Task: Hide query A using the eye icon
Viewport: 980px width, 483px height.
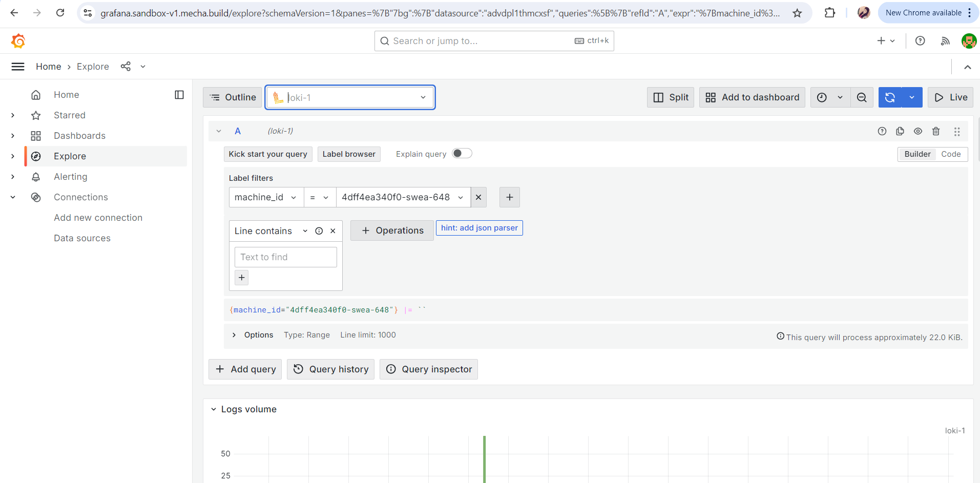Action: click(918, 131)
